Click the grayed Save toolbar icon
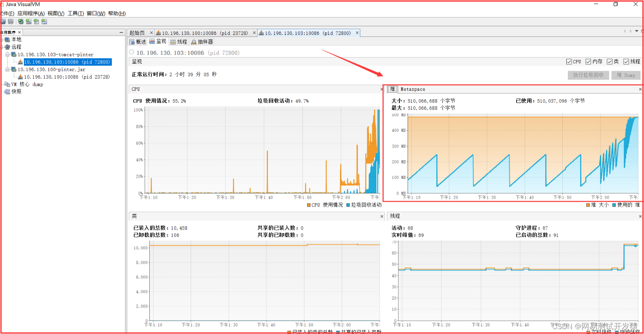Viewport: 644px width, 334px height. [11, 21]
